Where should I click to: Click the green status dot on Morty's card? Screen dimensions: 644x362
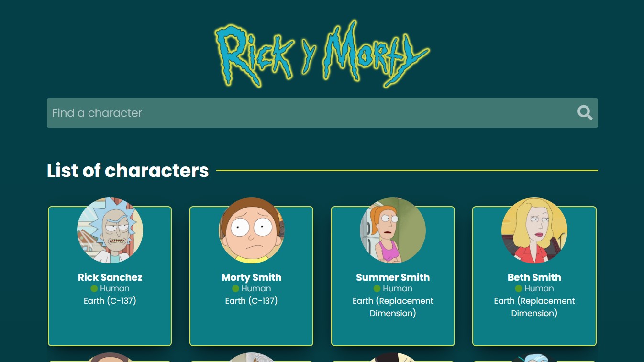tap(235, 289)
